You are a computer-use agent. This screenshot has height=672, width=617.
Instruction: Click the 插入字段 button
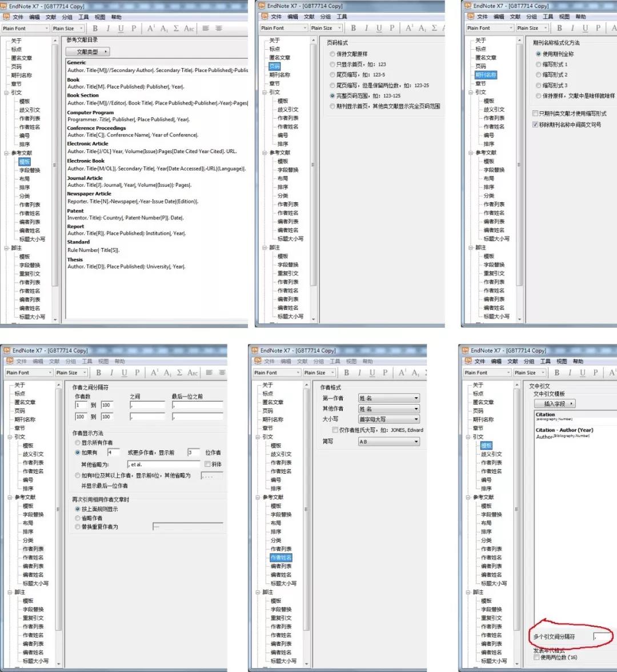(x=555, y=403)
